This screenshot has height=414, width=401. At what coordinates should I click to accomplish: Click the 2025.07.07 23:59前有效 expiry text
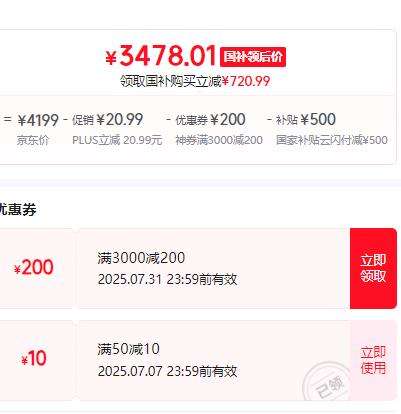(168, 371)
